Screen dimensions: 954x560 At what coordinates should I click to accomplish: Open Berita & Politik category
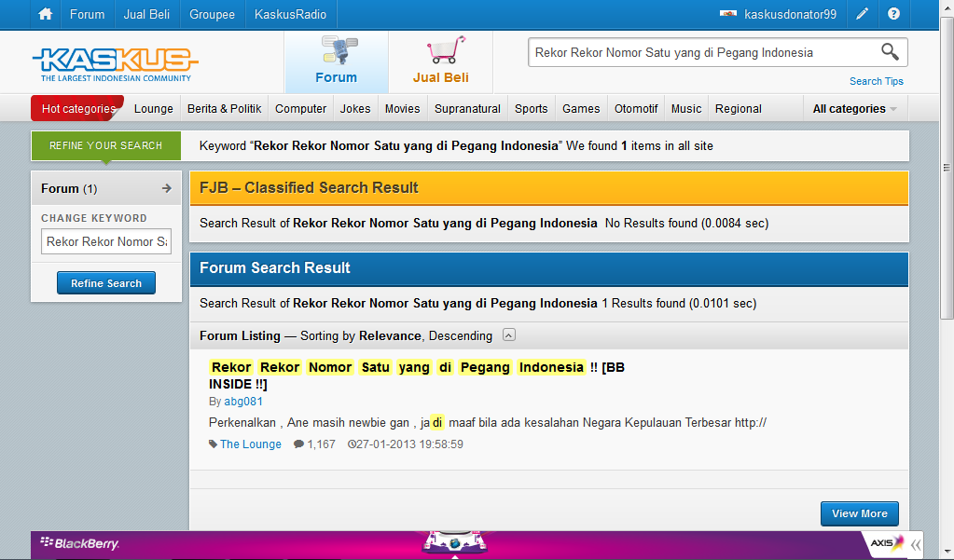coord(224,109)
